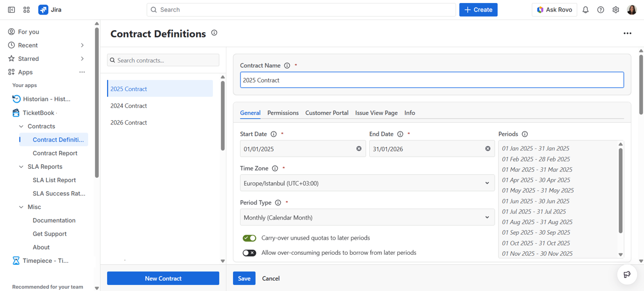Open the feedback megaphone icon

coord(627,274)
